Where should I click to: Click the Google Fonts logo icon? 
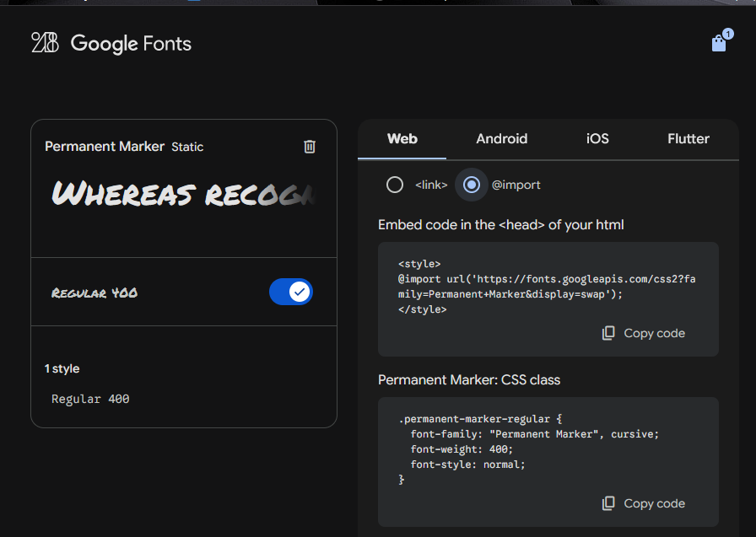click(x=45, y=42)
